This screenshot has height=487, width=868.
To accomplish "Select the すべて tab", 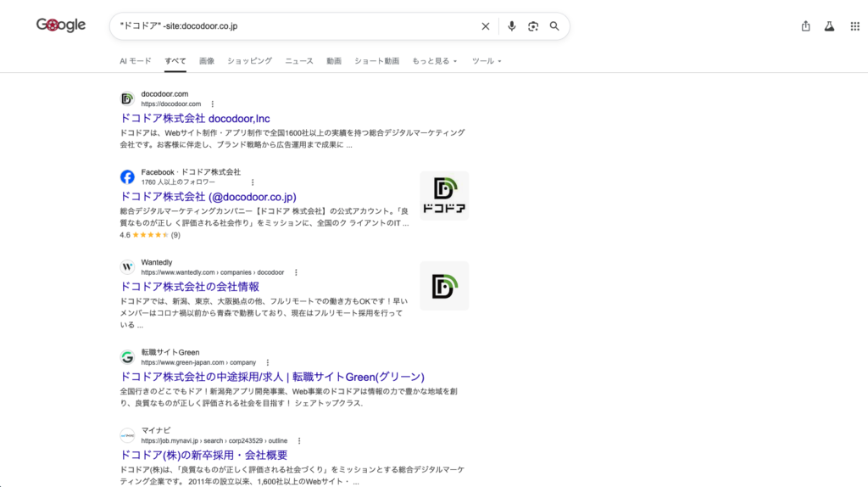I will (175, 61).
